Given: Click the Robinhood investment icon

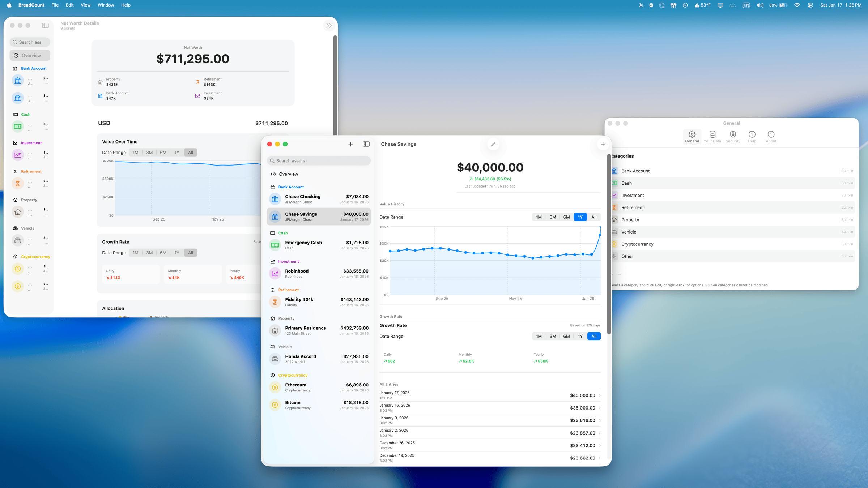Looking at the screenshot, I should [x=275, y=273].
